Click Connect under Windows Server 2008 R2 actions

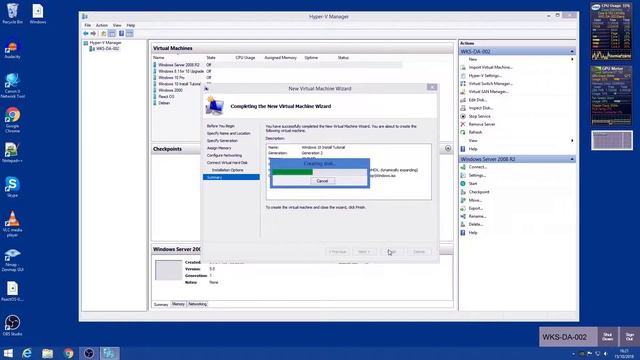click(478, 167)
